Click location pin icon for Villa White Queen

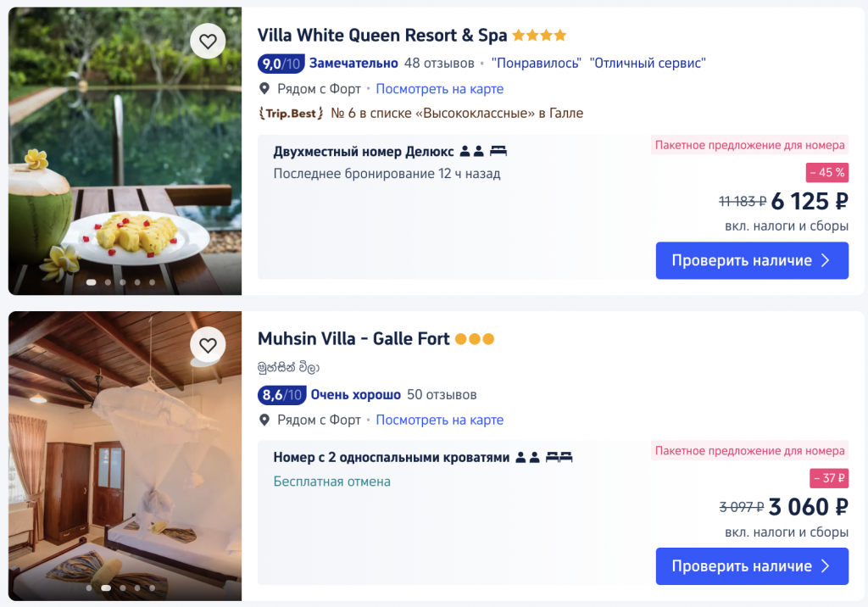264,89
